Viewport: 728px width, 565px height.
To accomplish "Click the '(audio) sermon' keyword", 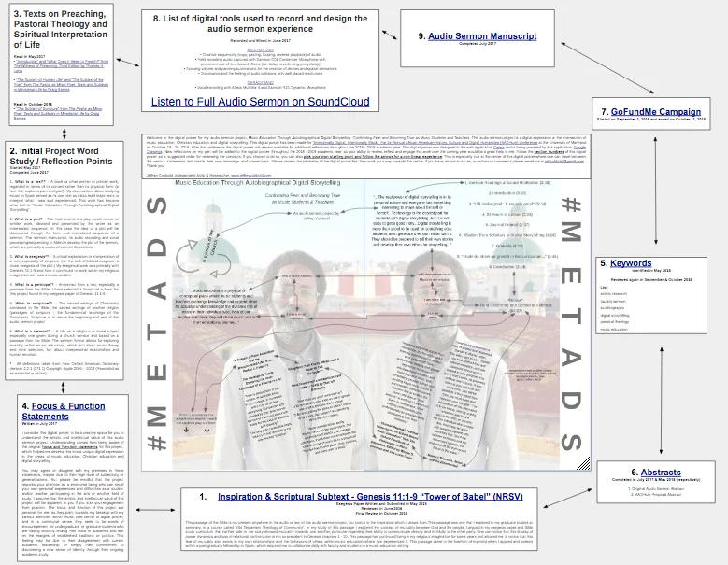I will [613, 301].
